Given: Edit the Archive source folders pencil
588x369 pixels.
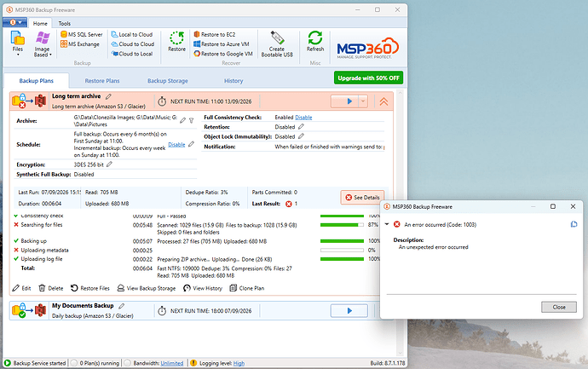Looking at the screenshot, I should (x=182, y=120).
